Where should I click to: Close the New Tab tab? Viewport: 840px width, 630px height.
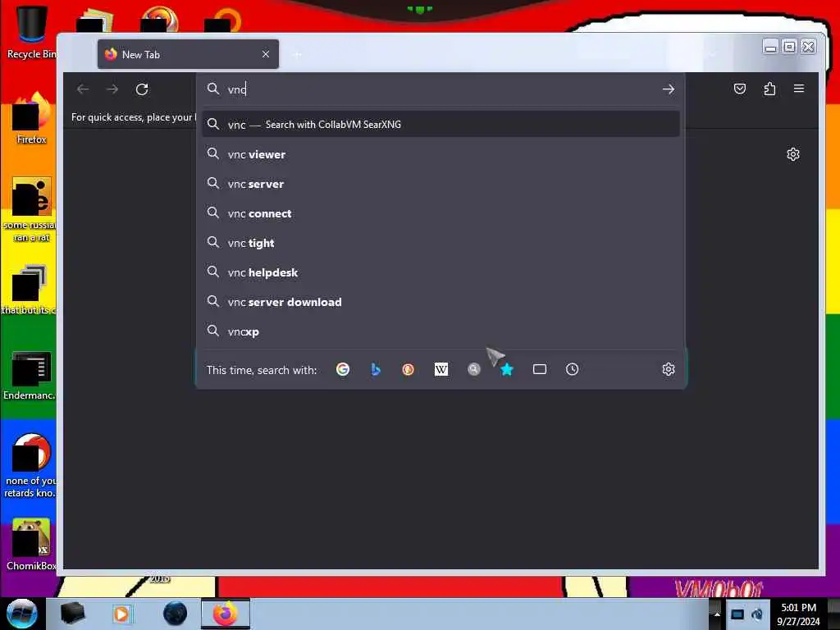click(x=266, y=54)
